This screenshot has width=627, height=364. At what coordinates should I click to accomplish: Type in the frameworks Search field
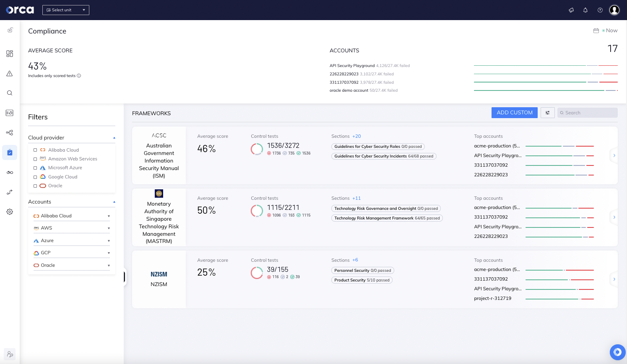point(587,112)
